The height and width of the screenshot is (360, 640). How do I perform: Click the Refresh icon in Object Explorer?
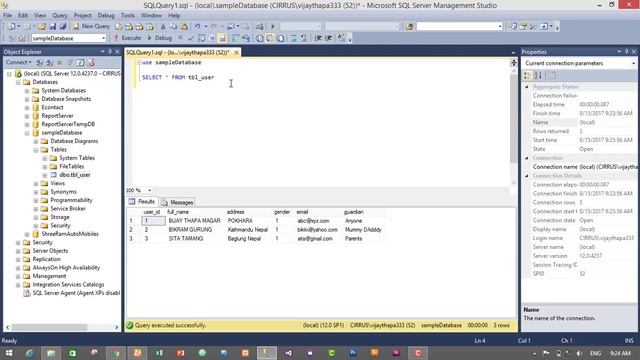[80, 62]
